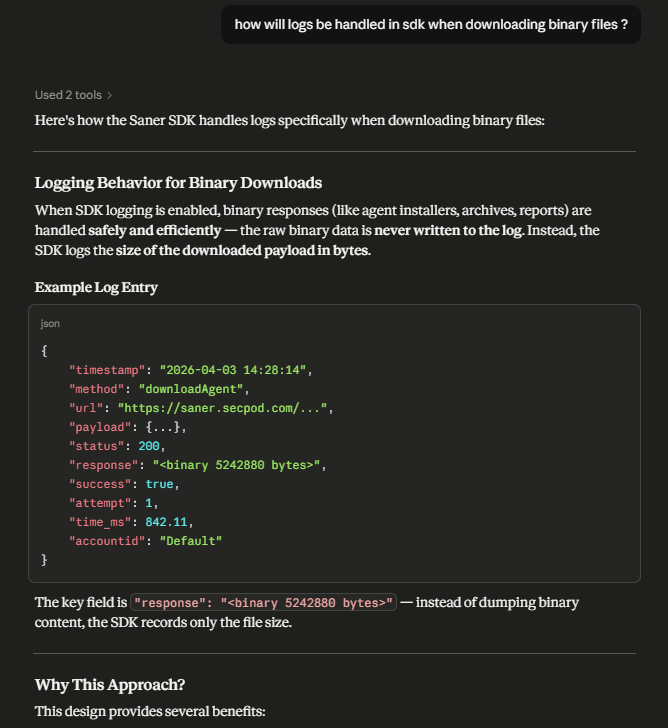Click "<binary 5242880 bytes>" in code block
This screenshot has height=728, width=668.
point(237,465)
